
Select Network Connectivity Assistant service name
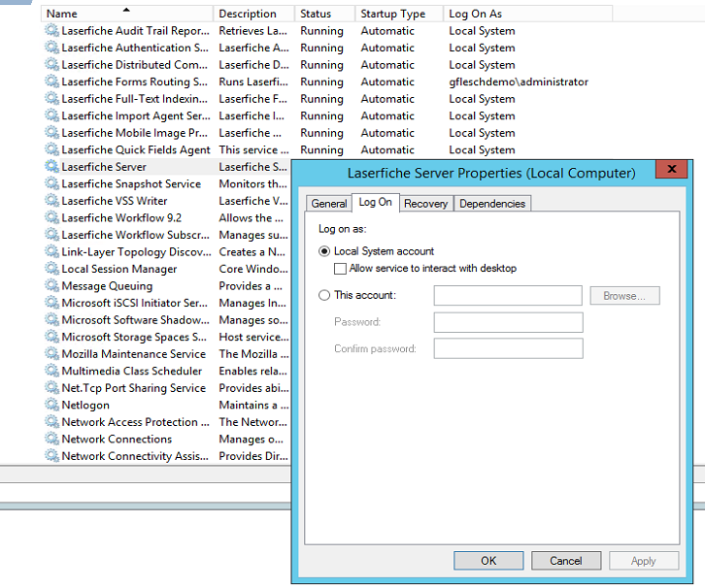(x=135, y=456)
